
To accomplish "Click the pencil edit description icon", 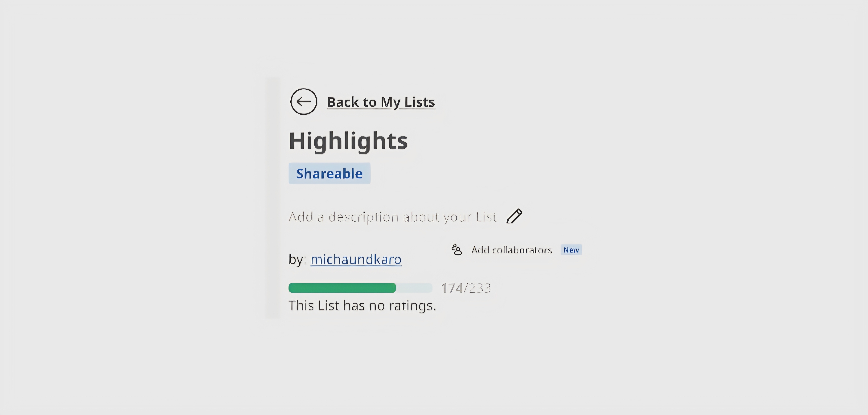I will 514,216.
